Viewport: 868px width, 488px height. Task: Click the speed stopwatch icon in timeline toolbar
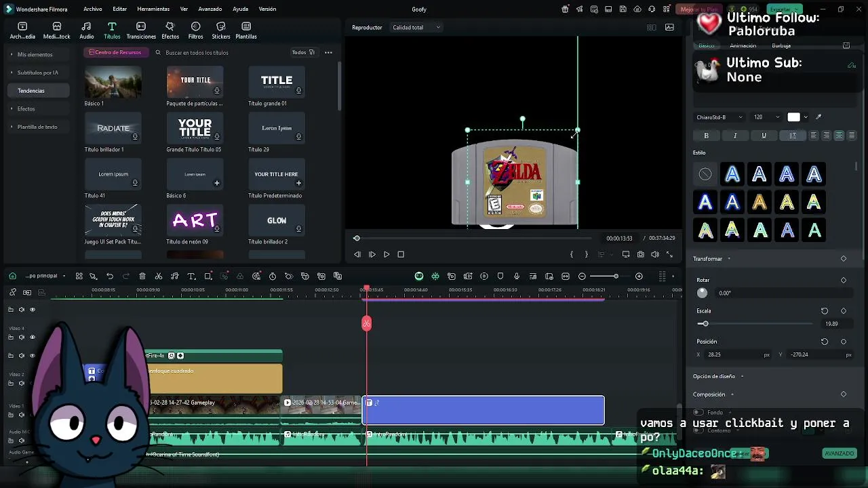coord(273,276)
